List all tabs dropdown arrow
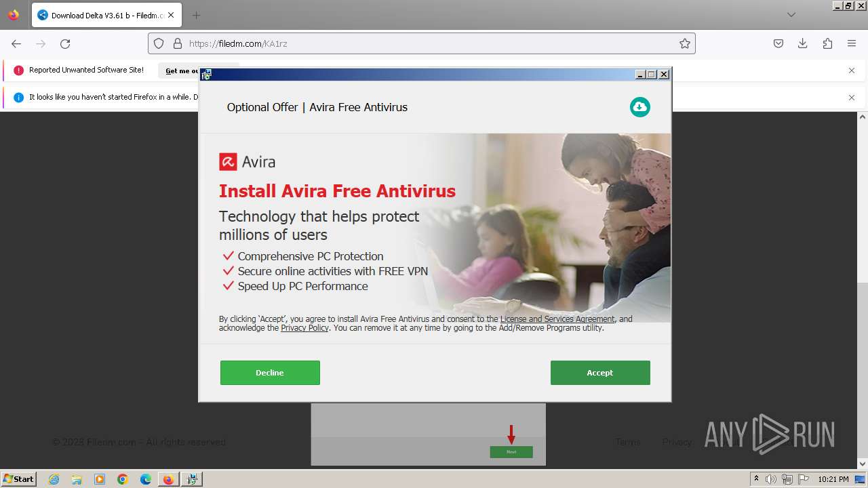Screen dimensions: 868x488 (791, 15)
